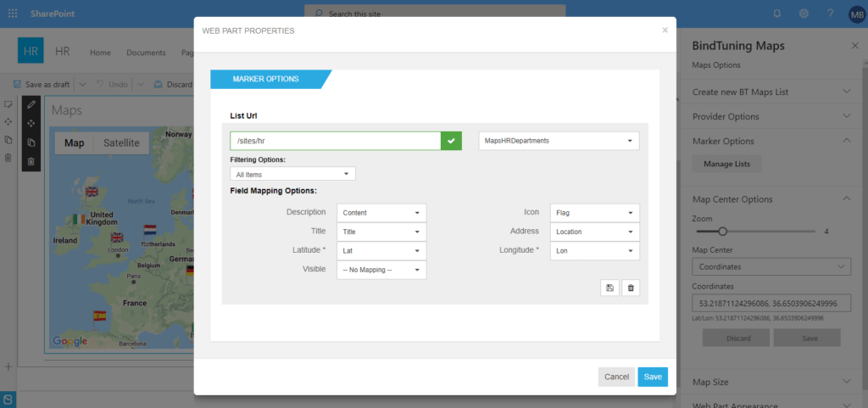Click the HR site logo tile

coord(31,50)
